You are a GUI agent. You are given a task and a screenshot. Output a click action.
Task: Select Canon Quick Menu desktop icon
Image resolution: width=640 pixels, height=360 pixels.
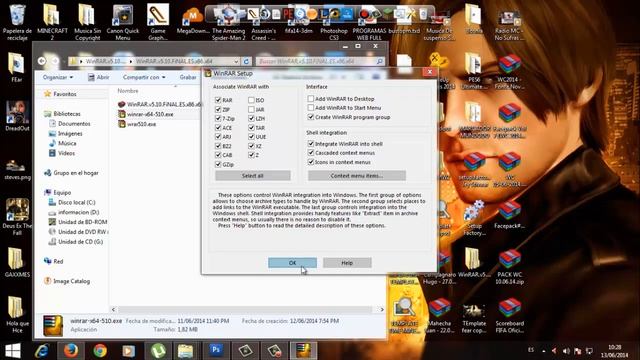coord(122,22)
